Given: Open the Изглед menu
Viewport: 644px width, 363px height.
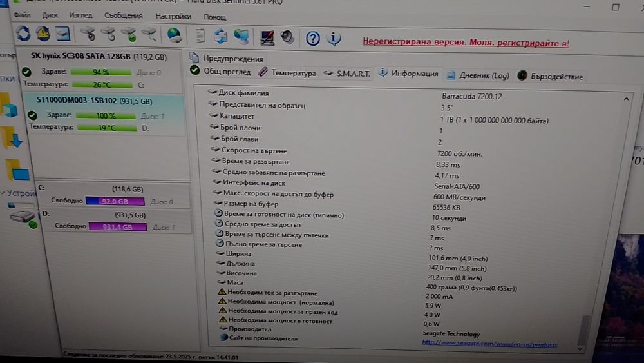Looking at the screenshot, I should (x=80, y=15).
